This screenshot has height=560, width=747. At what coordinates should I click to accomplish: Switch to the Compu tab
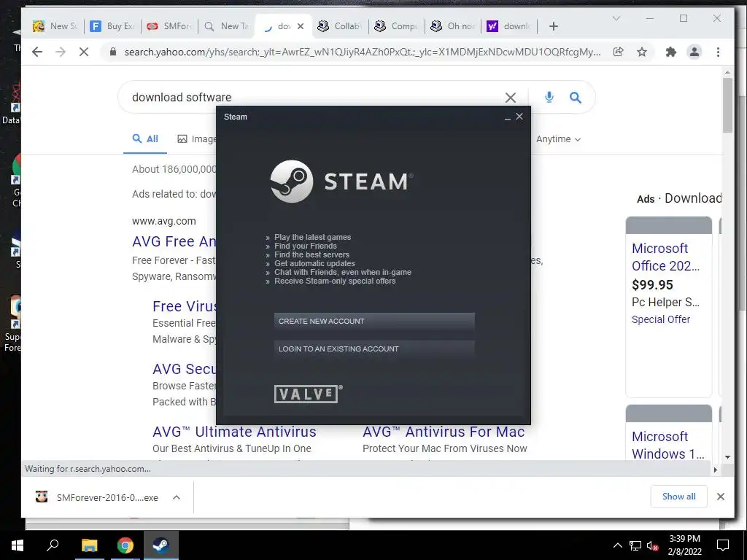point(396,26)
